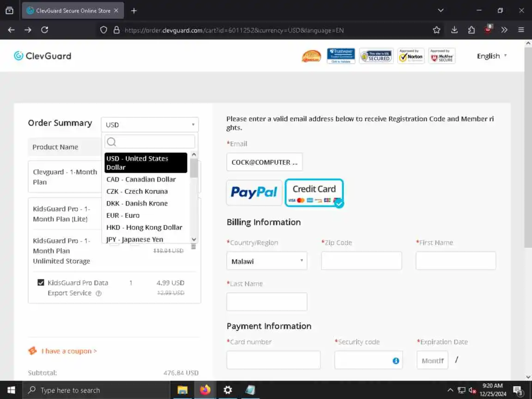Click the Firefox taskbar icon
Screen dimensions: 532x399
205,390
